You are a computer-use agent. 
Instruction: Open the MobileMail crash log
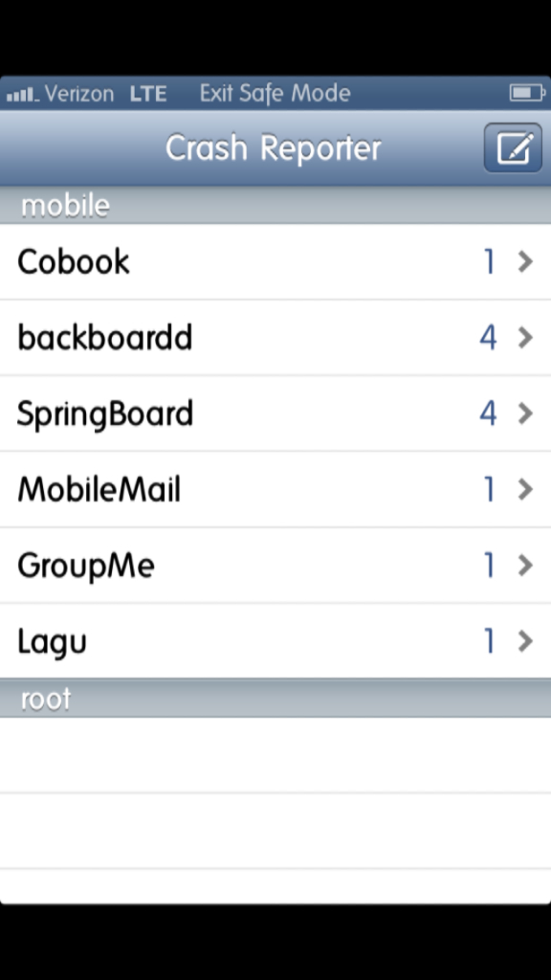click(275, 489)
